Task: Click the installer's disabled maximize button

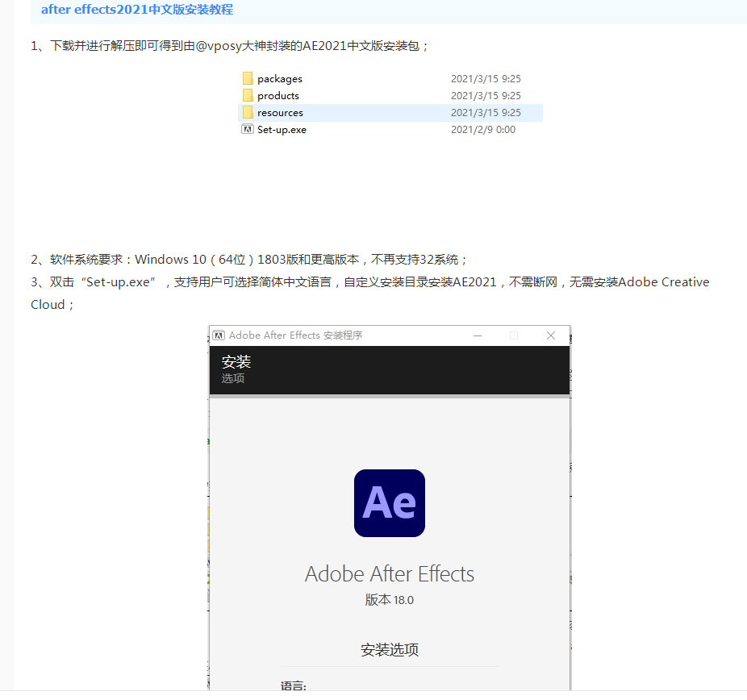Action: coord(514,335)
